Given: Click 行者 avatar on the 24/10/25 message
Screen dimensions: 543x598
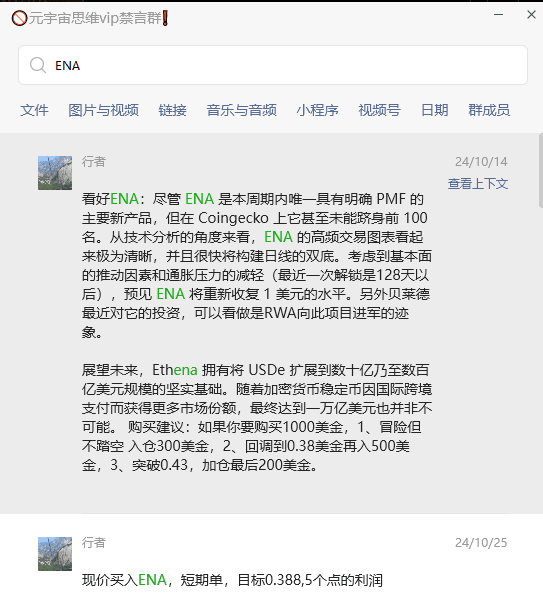Looking at the screenshot, I should pyautogui.click(x=55, y=554).
